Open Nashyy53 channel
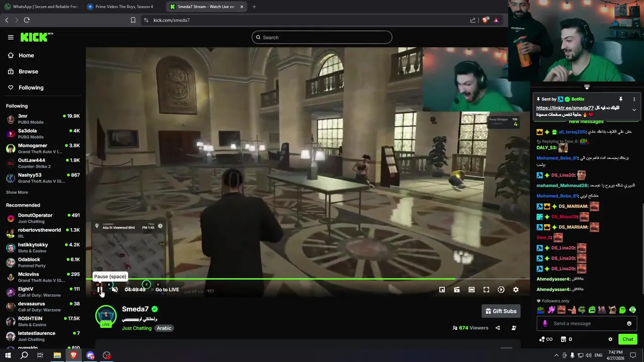Image resolution: width=644 pixels, height=362 pixels. click(43, 178)
